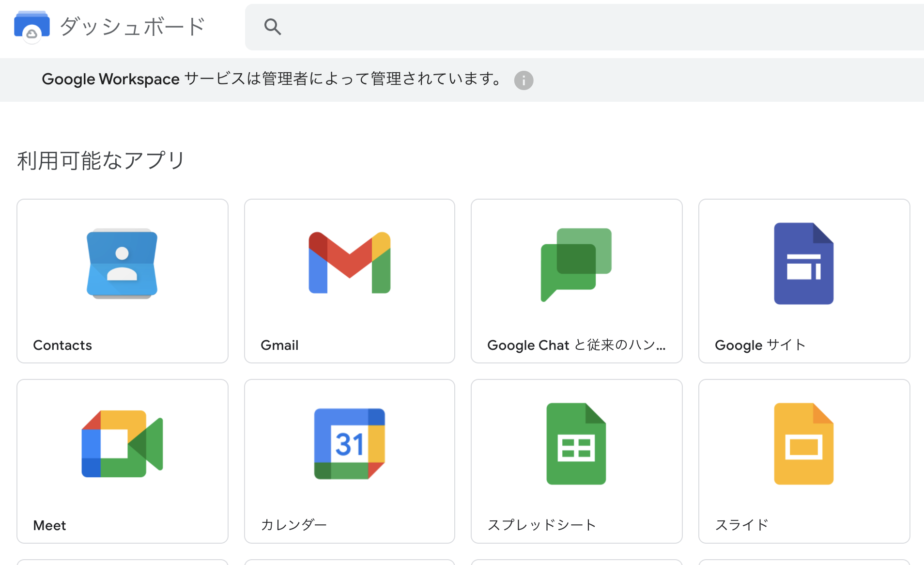Viewport: 924px width, 565px height.
Task: Click the Contacts label text
Action: (x=62, y=345)
